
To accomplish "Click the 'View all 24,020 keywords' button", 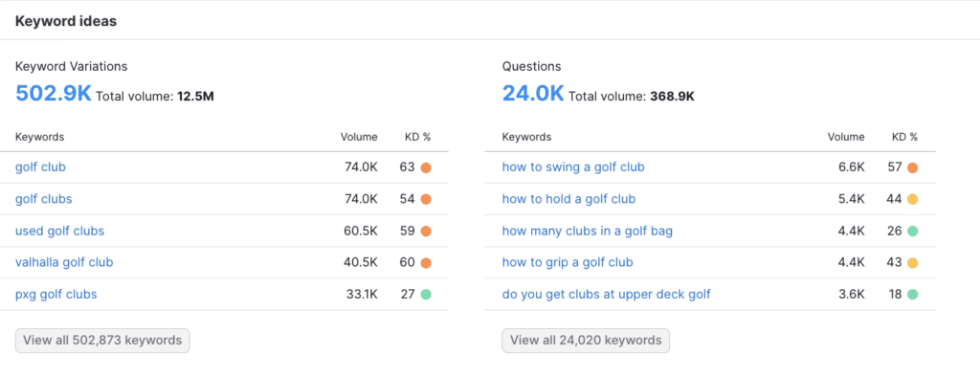I will [x=586, y=341].
